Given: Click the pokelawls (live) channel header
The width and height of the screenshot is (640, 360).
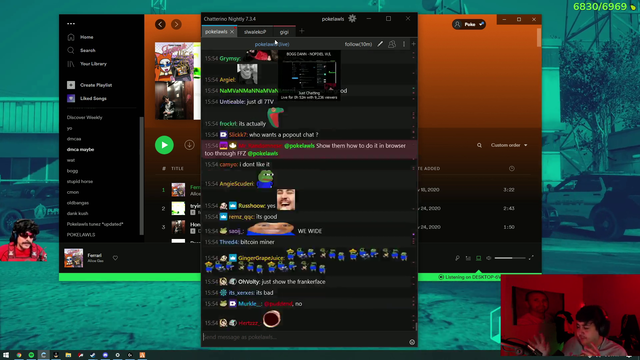Looking at the screenshot, I should [272, 44].
